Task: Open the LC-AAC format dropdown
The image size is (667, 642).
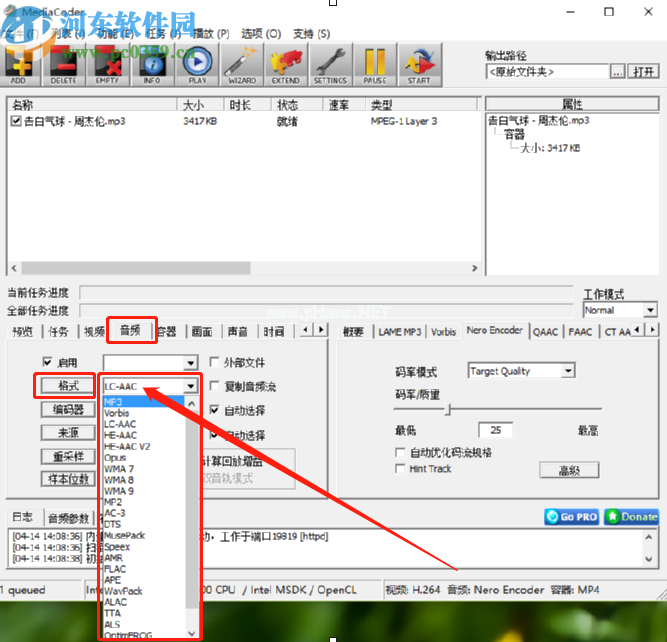Action: tap(190, 386)
